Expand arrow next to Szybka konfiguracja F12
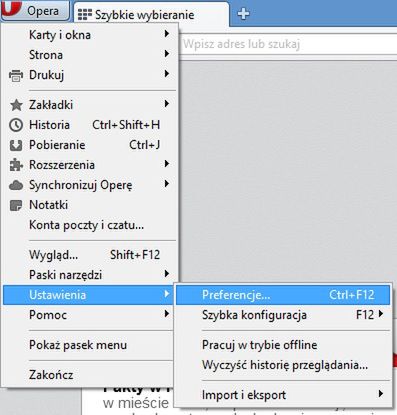 coord(381,314)
